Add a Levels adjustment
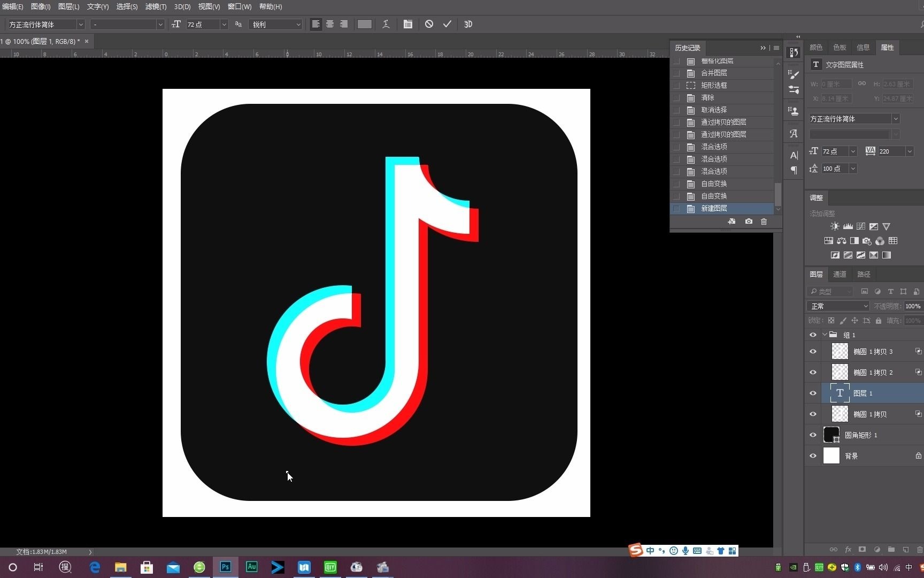 pyautogui.click(x=848, y=226)
